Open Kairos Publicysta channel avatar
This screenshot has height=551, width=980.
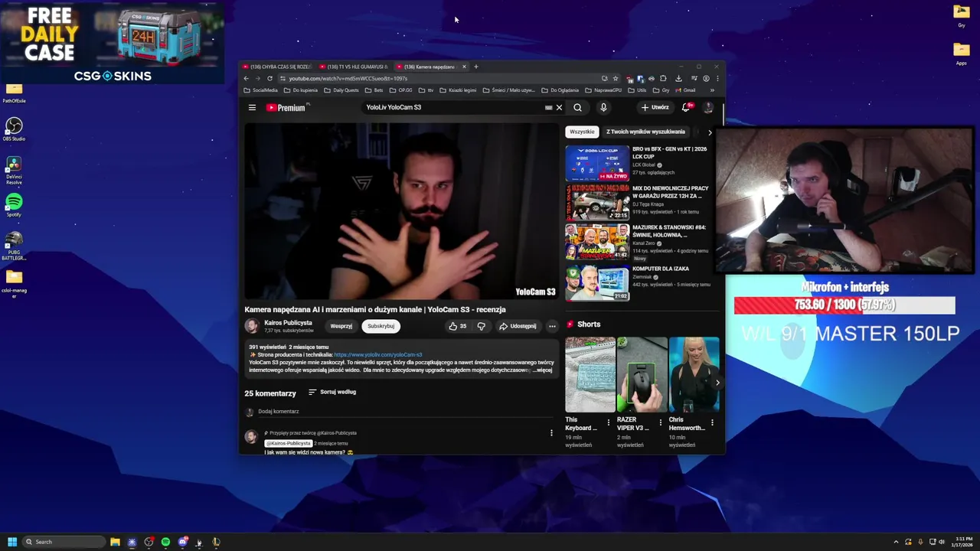point(252,326)
